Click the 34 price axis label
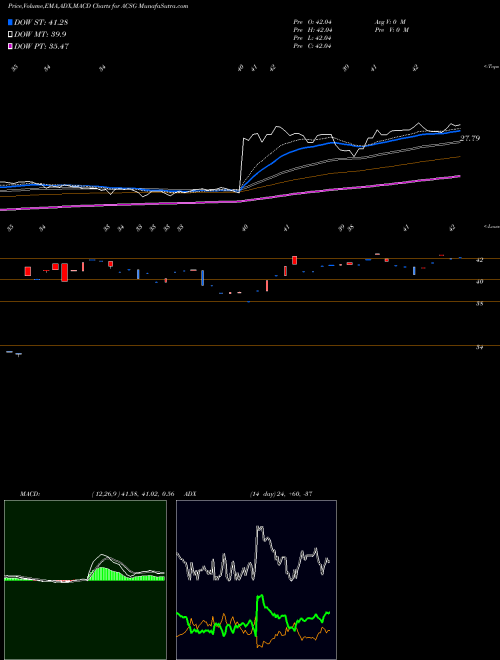The image size is (500, 660). [x=479, y=347]
